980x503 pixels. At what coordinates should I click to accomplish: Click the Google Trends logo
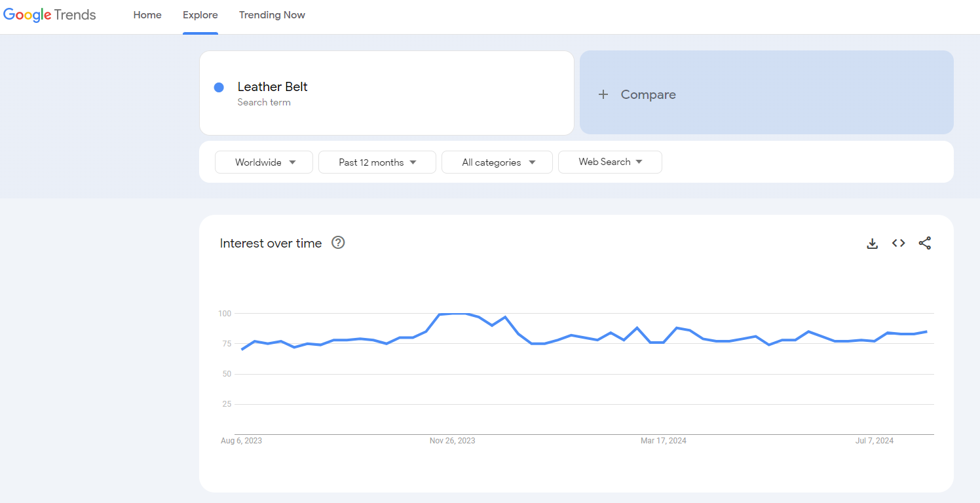tap(50, 15)
